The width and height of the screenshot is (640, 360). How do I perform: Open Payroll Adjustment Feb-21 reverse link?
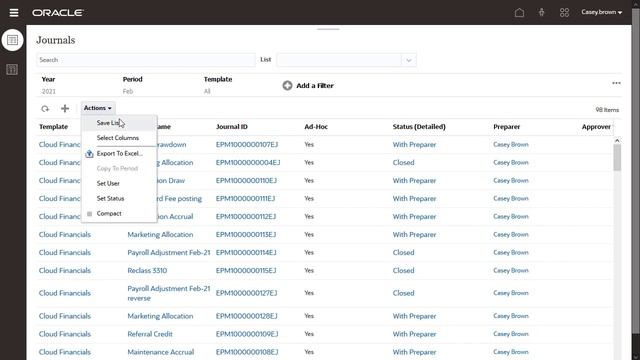[x=169, y=293]
